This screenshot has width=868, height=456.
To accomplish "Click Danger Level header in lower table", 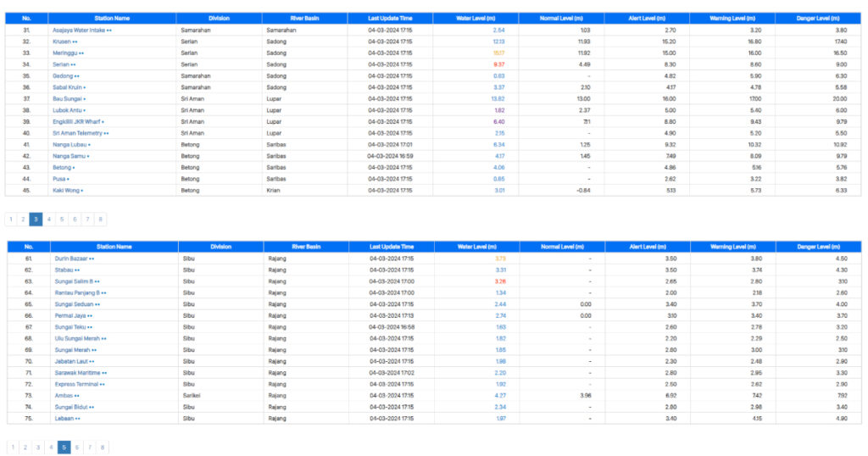I will tap(819, 247).
